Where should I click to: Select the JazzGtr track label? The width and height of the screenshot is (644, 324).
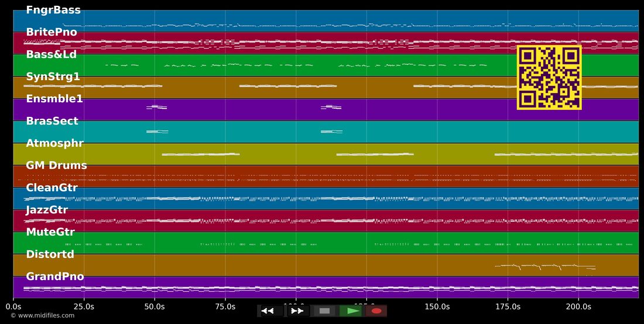tap(47, 210)
